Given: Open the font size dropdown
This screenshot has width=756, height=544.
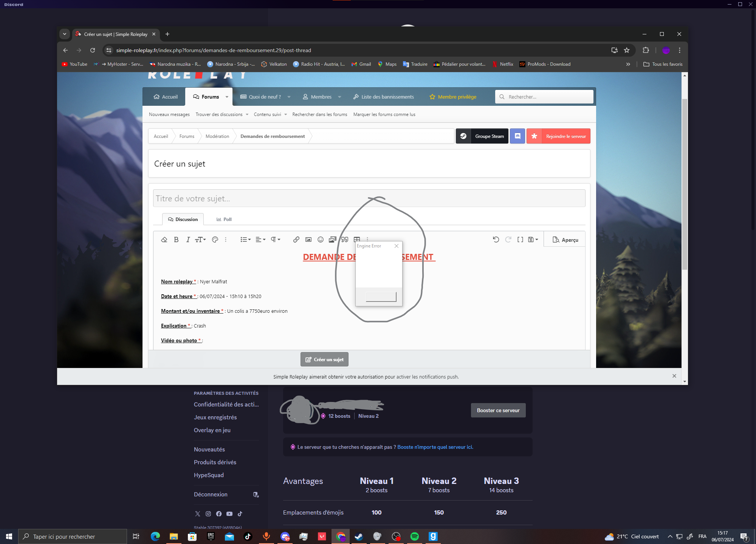Looking at the screenshot, I should 200,240.
